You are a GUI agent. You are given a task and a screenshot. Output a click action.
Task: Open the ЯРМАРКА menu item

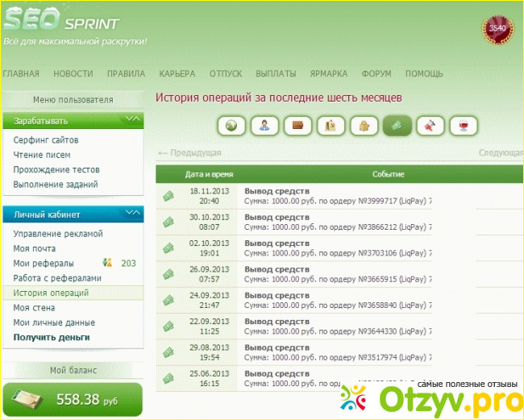[x=328, y=73]
